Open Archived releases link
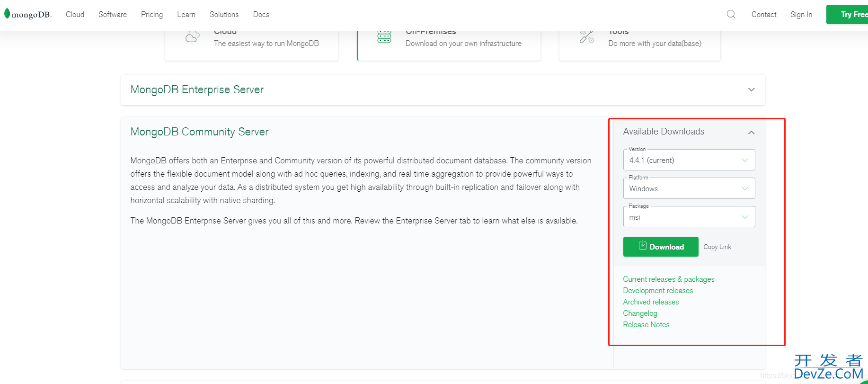Image resolution: width=868 pixels, height=384 pixels. click(651, 302)
